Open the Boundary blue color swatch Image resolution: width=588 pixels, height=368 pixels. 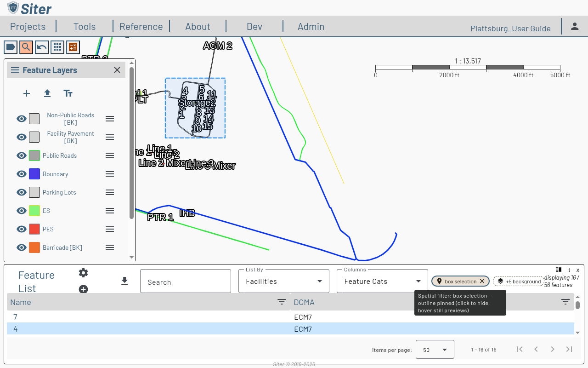pyautogui.click(x=34, y=174)
